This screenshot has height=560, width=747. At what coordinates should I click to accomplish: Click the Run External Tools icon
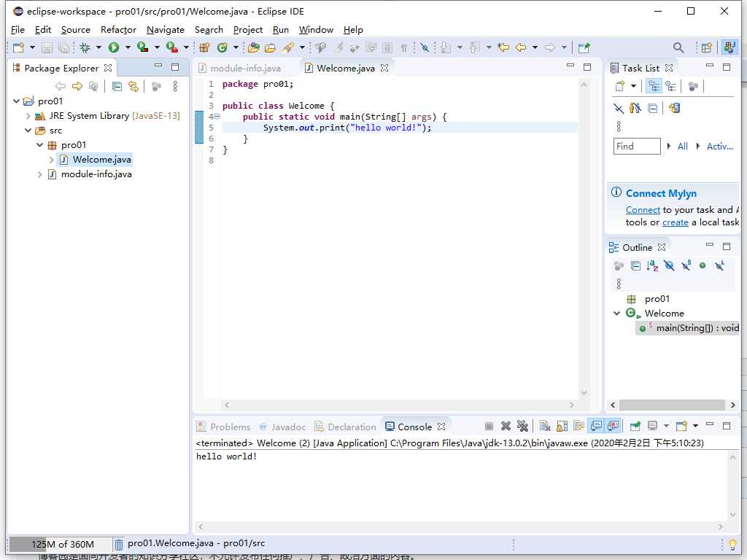[x=171, y=47]
